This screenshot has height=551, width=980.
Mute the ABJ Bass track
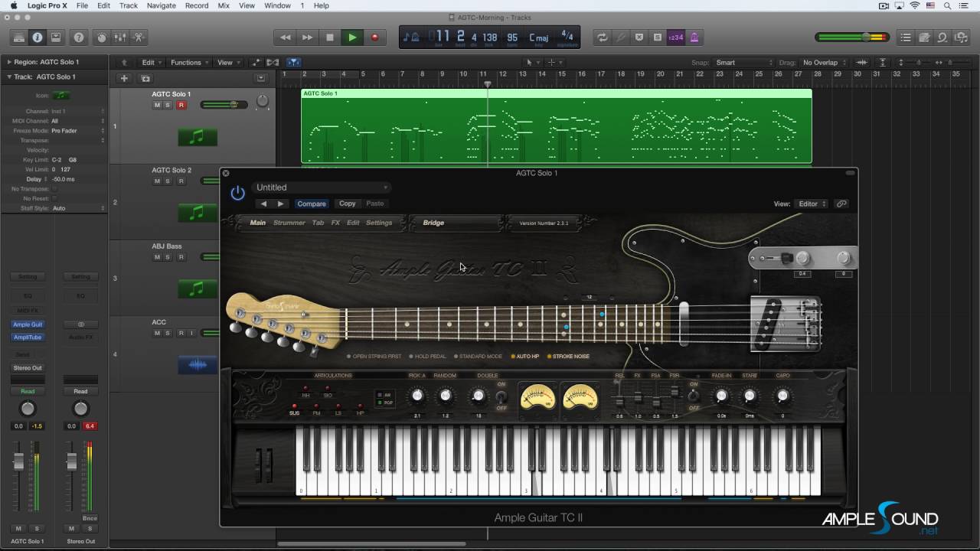pos(157,257)
